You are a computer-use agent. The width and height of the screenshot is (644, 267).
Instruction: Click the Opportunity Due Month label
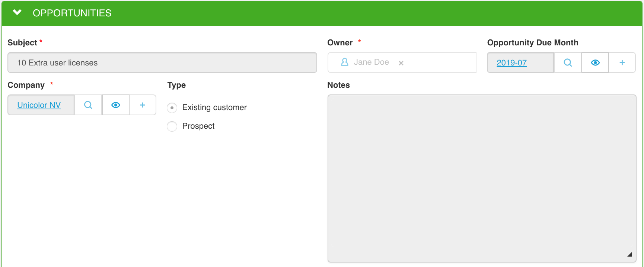533,43
